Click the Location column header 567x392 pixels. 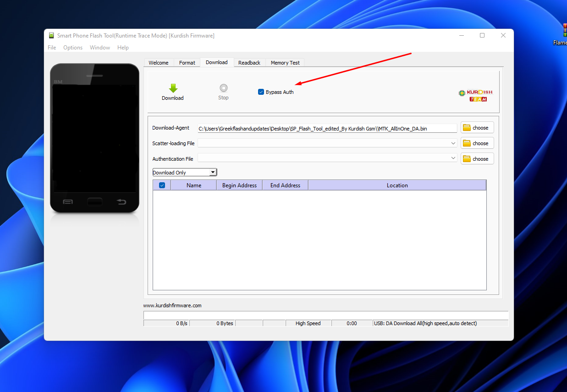click(x=397, y=185)
